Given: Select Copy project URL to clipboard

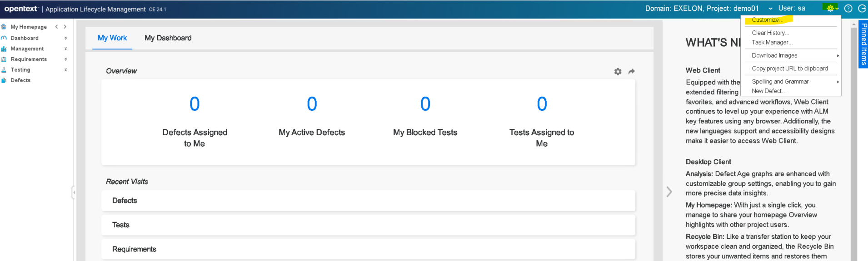Looking at the screenshot, I should point(791,69).
